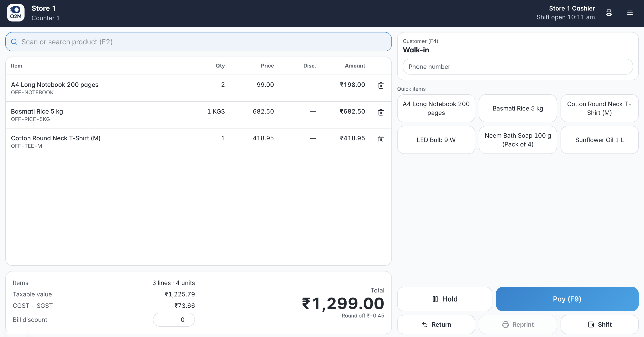644x337 pixels.
Task: Click the Phone number field
Action: (x=518, y=67)
